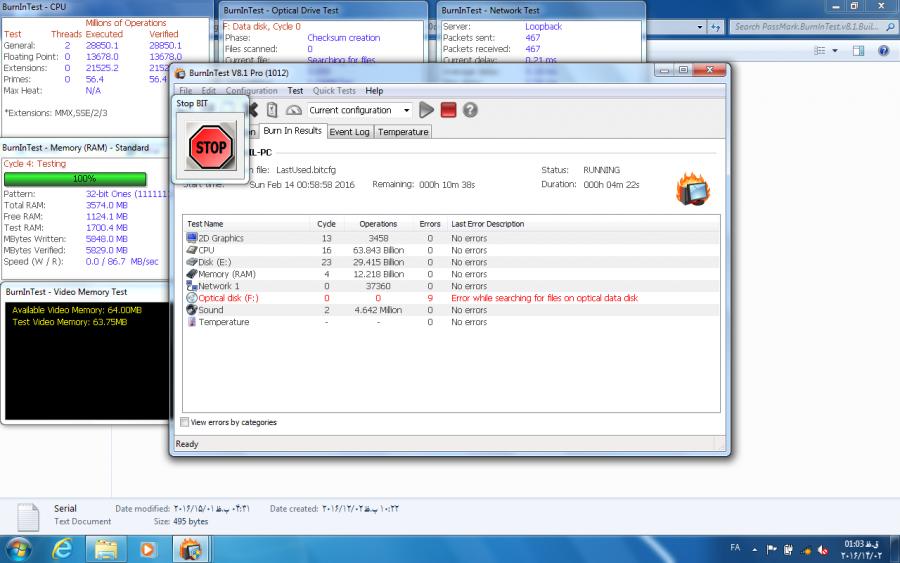
Task: Click the Checksum creation phase text
Action: pos(343,38)
